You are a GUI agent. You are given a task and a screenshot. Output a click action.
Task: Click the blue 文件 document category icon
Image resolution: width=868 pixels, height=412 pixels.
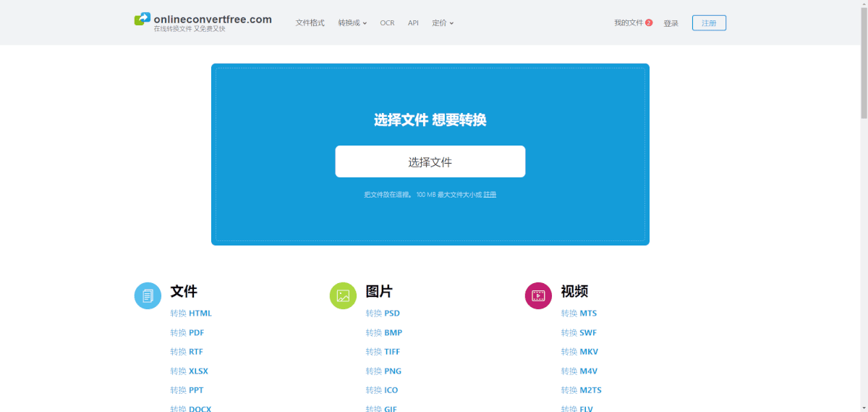148,295
